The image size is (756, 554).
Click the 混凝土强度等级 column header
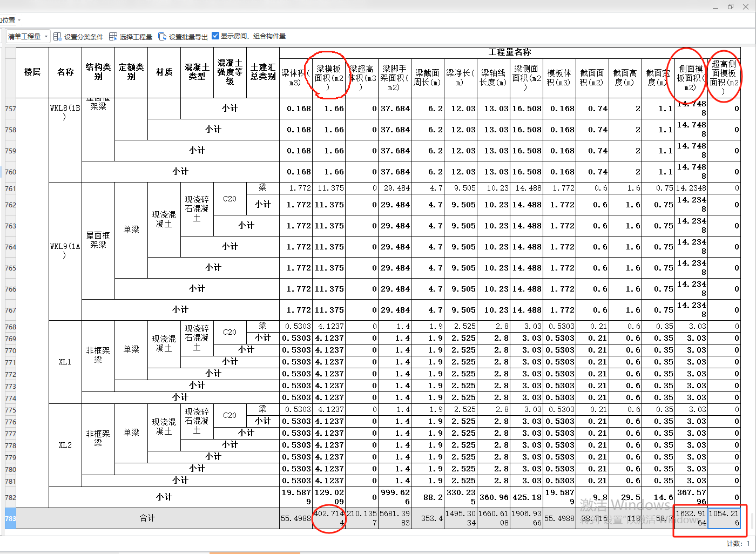click(x=230, y=72)
